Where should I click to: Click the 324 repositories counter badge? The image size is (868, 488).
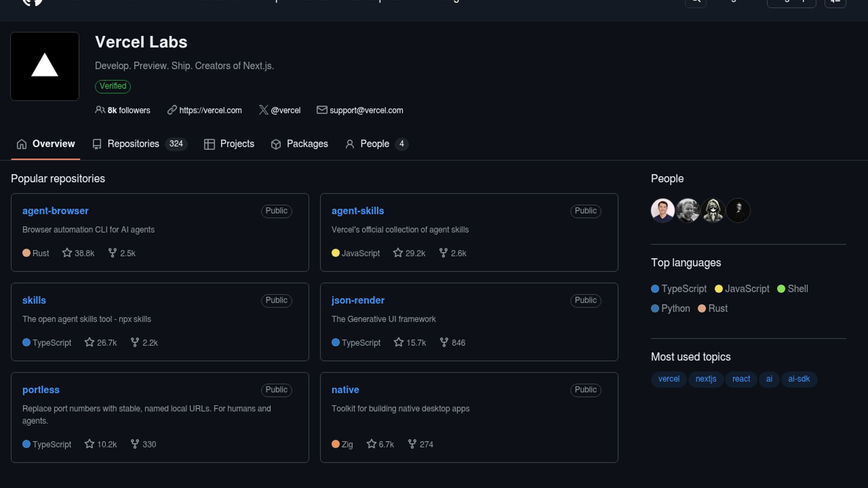click(x=176, y=144)
